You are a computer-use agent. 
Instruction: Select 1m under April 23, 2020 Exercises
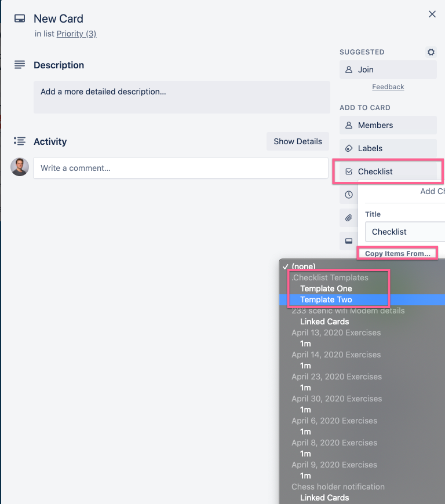point(362,388)
